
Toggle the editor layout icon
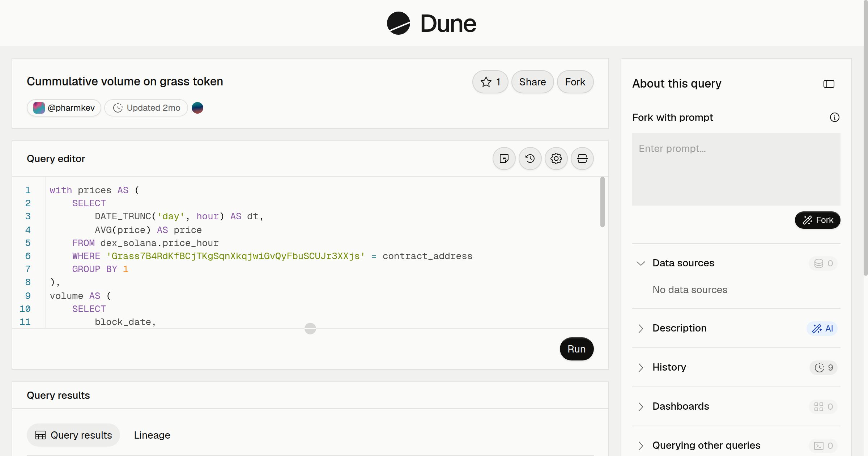[x=582, y=159]
